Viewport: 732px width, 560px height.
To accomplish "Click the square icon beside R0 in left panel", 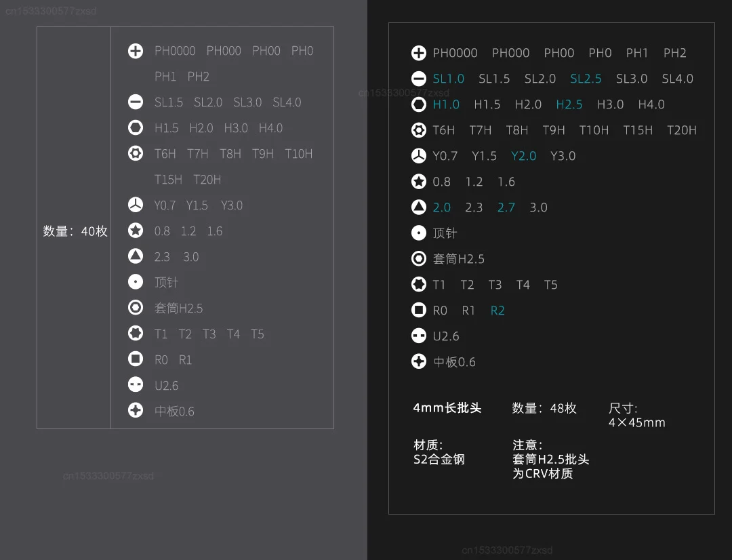I will pos(136,359).
